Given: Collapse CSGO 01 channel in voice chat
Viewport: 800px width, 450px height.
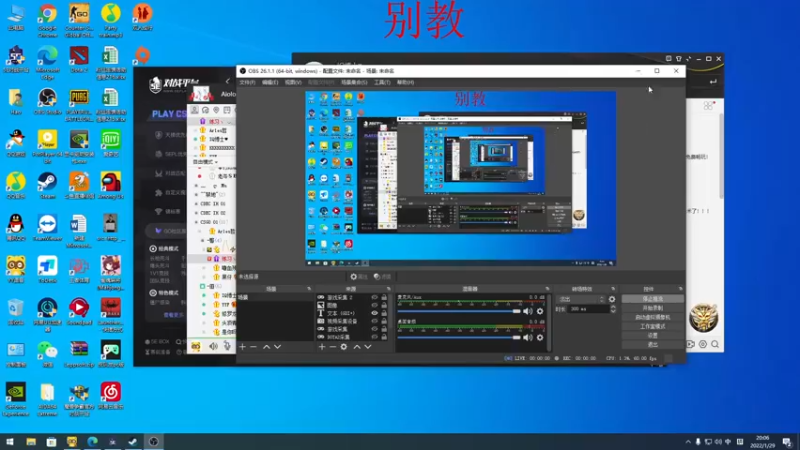Looking at the screenshot, I should [x=196, y=222].
